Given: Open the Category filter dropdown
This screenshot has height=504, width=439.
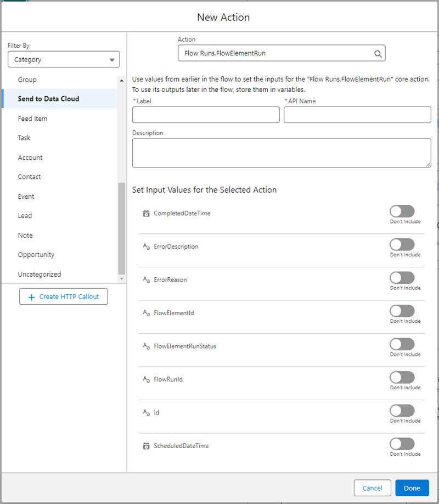Looking at the screenshot, I should 63,59.
